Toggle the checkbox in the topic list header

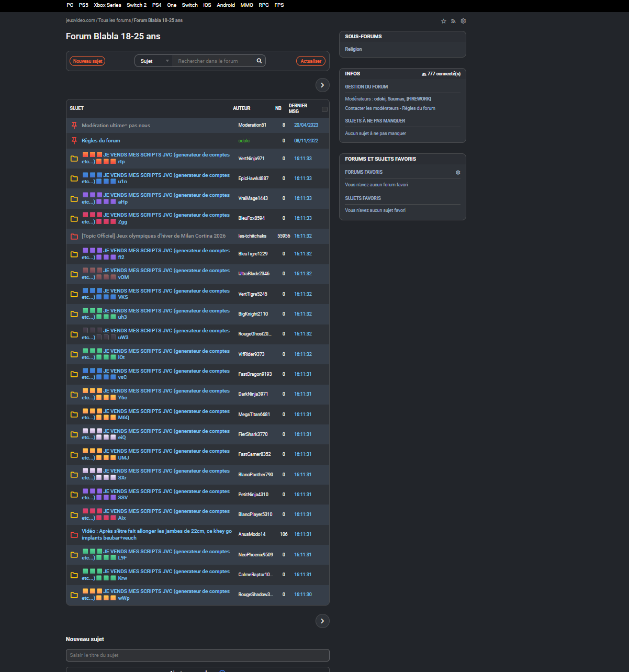pyautogui.click(x=324, y=109)
